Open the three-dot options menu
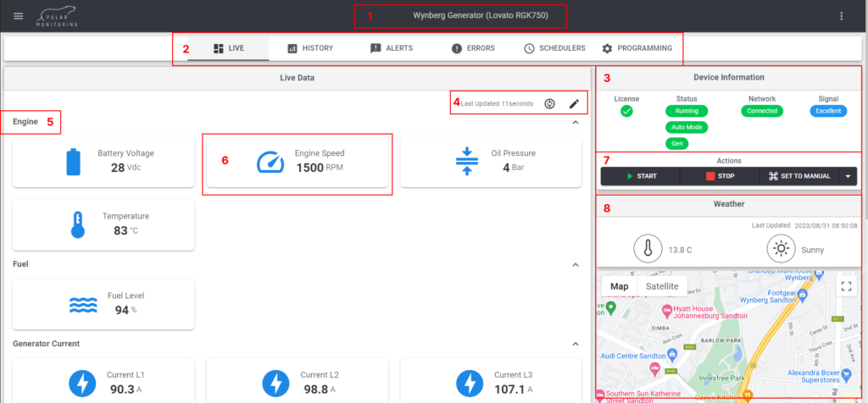 [842, 16]
